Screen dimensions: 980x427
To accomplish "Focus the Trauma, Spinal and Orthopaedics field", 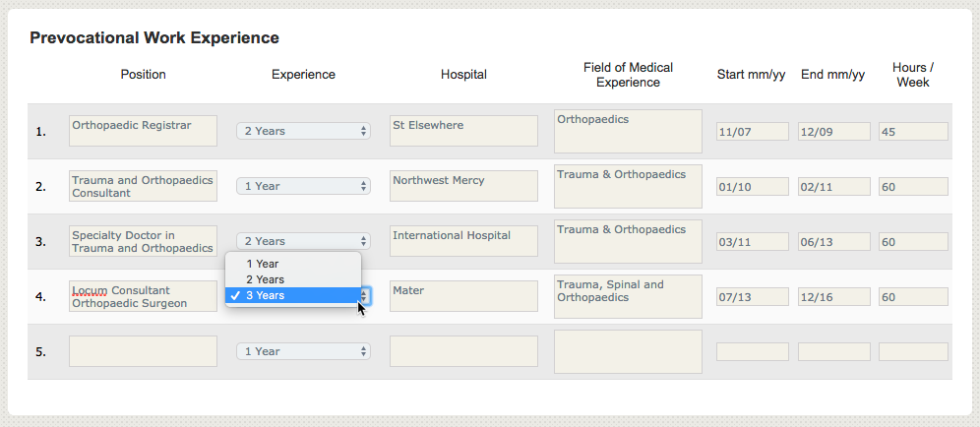I will click(x=628, y=296).
